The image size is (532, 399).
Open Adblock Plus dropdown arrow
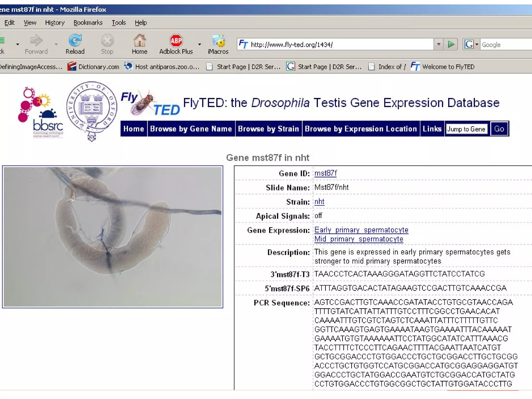click(199, 44)
